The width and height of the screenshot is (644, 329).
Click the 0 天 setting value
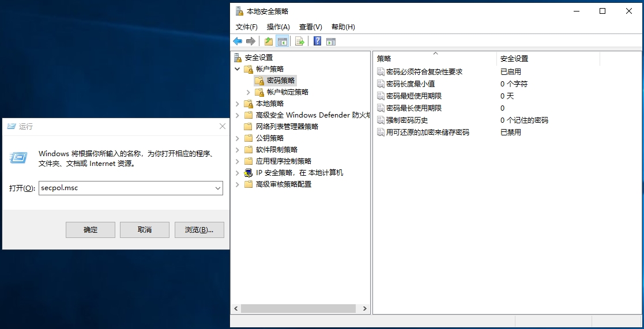coord(507,96)
